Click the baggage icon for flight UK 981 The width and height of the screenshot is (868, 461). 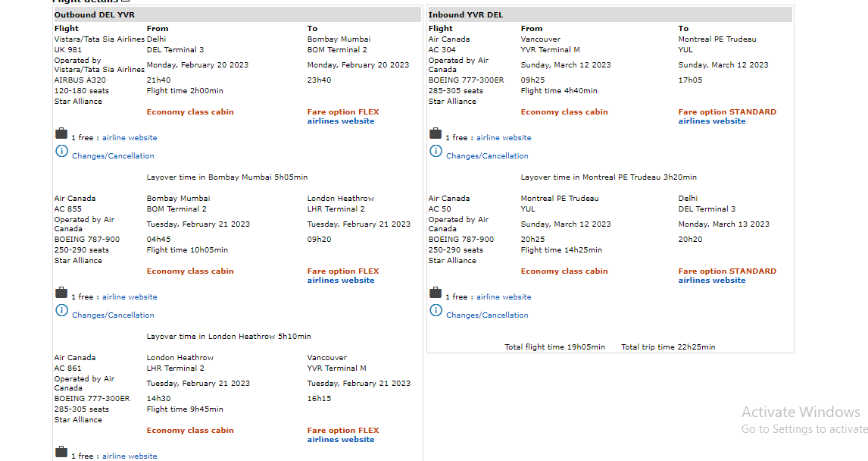tap(61, 134)
